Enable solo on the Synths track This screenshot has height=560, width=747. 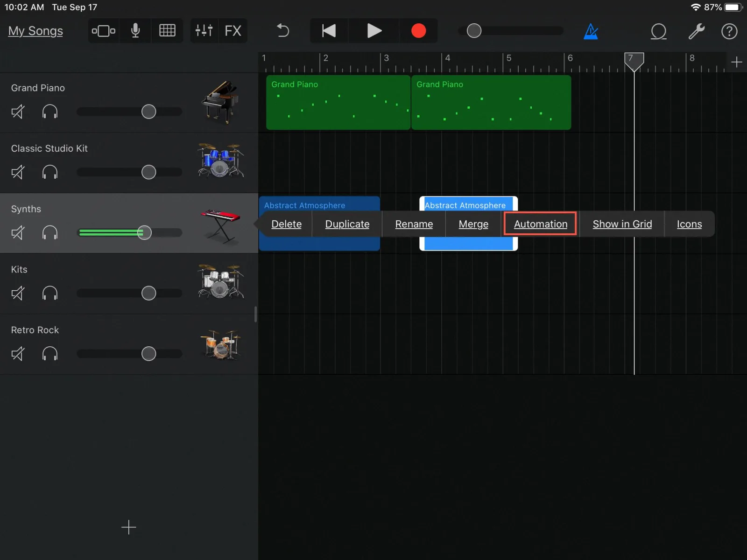[x=50, y=232]
